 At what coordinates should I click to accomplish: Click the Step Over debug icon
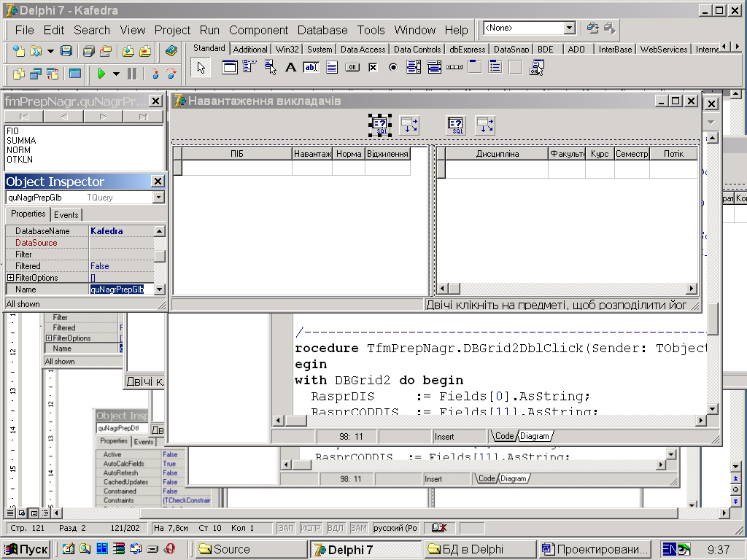click(x=171, y=74)
